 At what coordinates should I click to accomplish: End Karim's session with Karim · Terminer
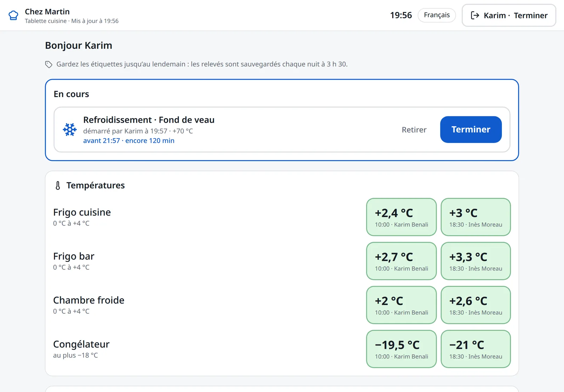(509, 16)
